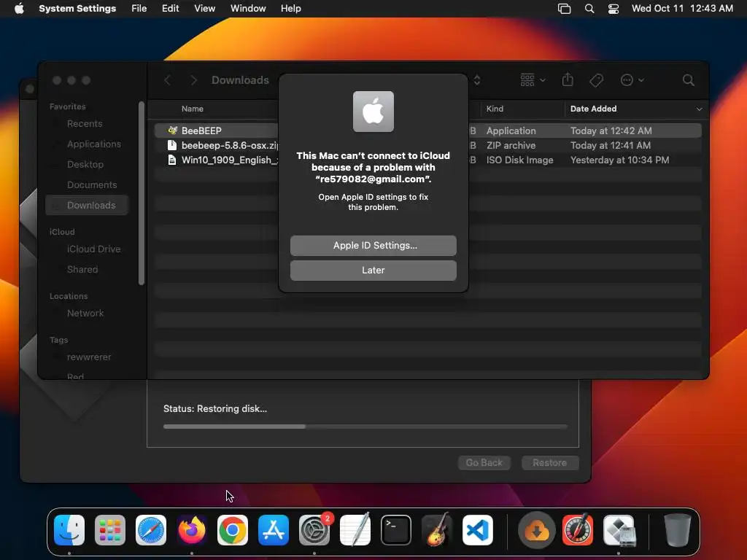Open Spotlight search in menu bar
Screen dimensions: 747x560
pyautogui.click(x=589, y=9)
